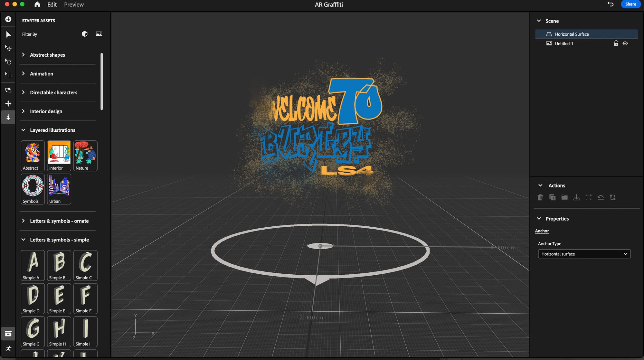The height and width of the screenshot is (360, 644).
Task: Choose the Move tool
Action: [x=8, y=48]
